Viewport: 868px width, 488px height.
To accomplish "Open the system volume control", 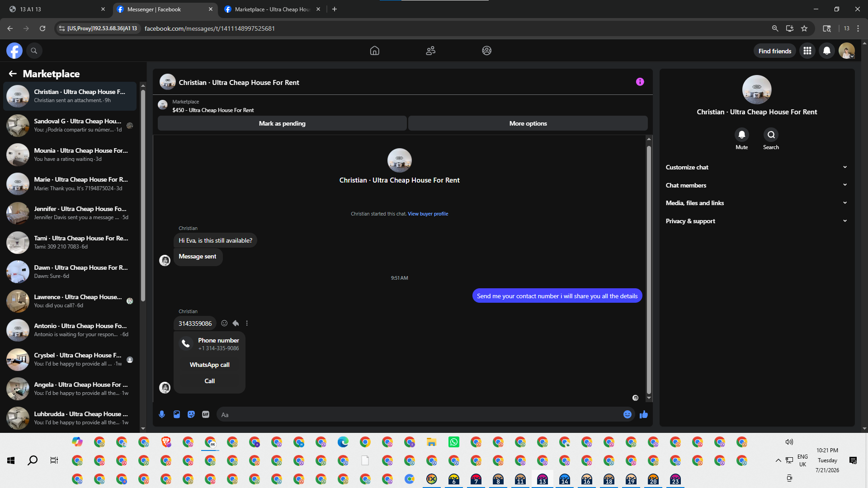I will [x=789, y=442].
